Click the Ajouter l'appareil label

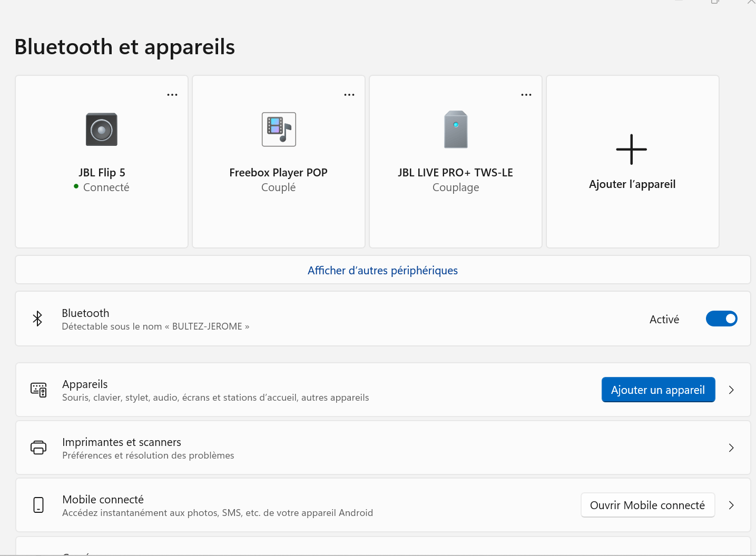tap(632, 184)
